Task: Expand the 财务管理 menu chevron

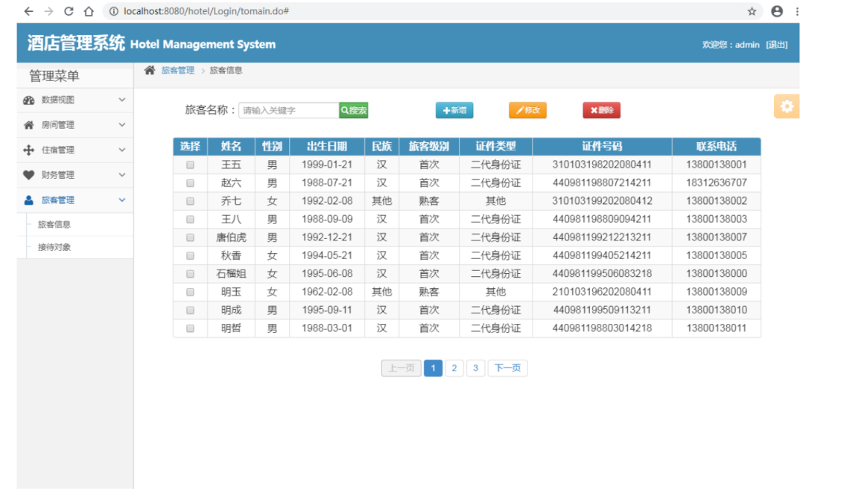Action: 121,175
